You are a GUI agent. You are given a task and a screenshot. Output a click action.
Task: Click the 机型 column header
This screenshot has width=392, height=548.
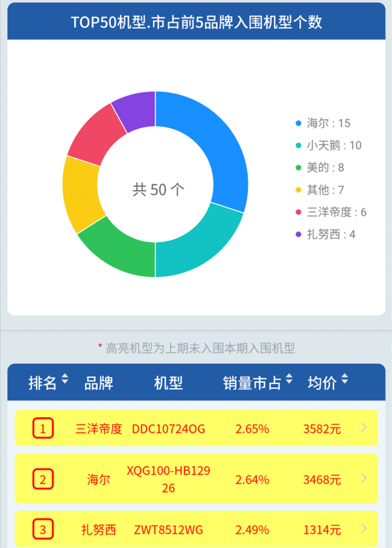168,383
